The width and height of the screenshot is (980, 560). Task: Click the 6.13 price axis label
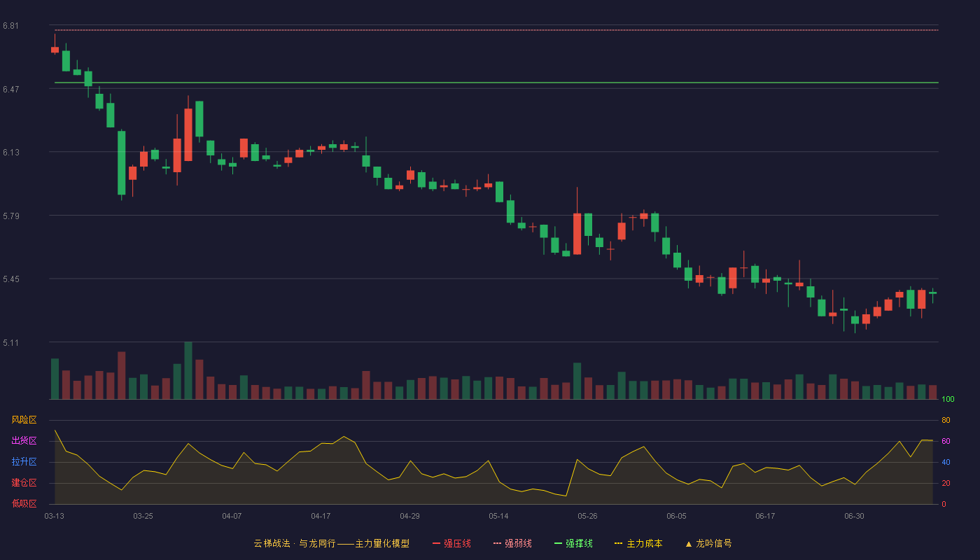pyautogui.click(x=10, y=153)
